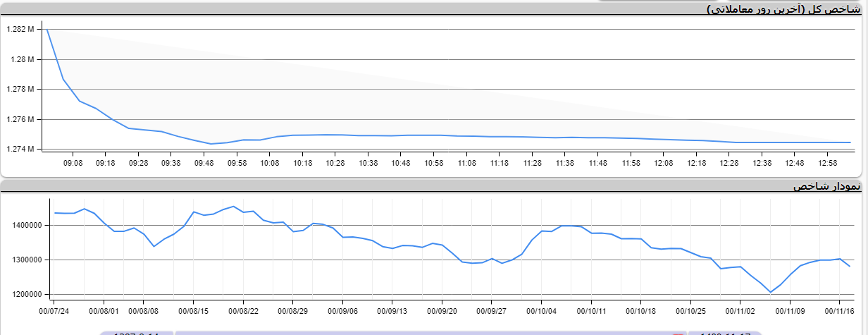Select the 12:58 time label on intraday chart
The width and height of the screenshot is (868, 335).
pos(827,163)
